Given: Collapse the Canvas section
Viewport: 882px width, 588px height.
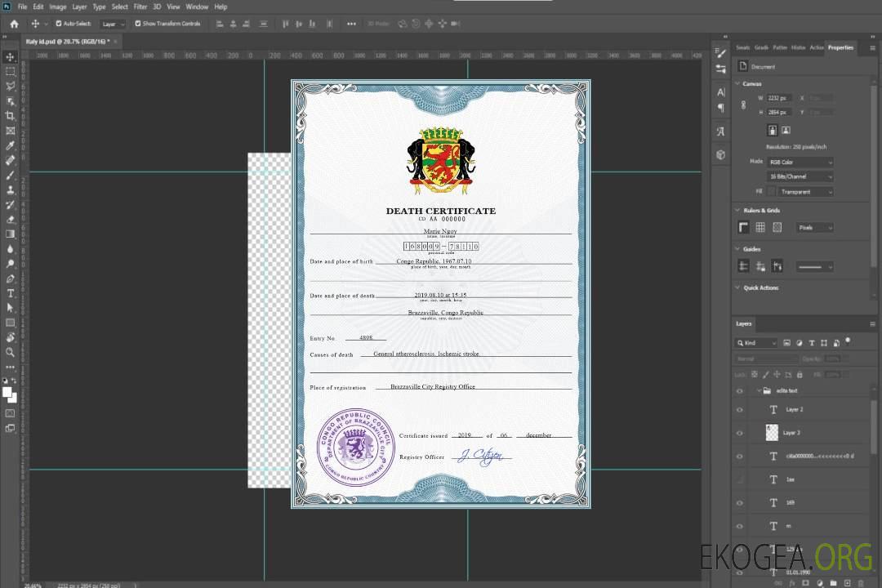Looking at the screenshot, I should point(737,83).
